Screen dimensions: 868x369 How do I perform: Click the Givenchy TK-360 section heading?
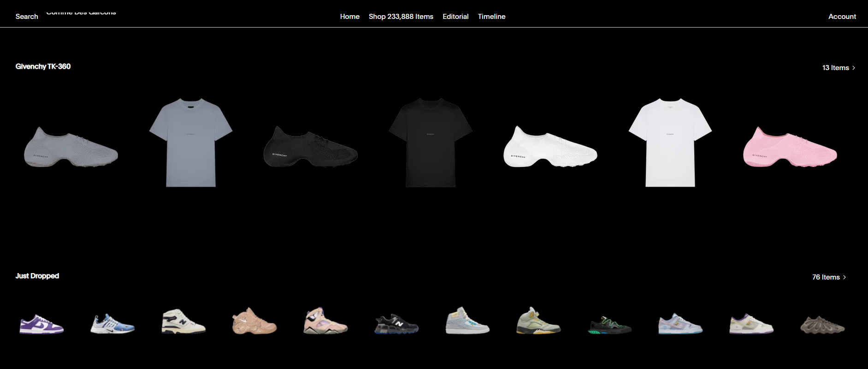pos(43,66)
